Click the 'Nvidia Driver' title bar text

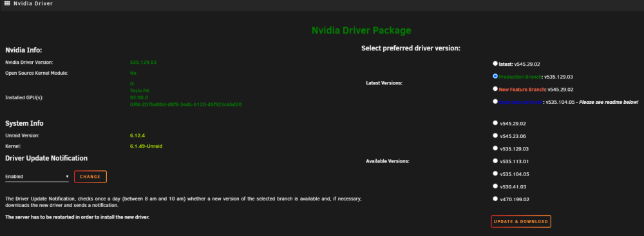point(33,3)
